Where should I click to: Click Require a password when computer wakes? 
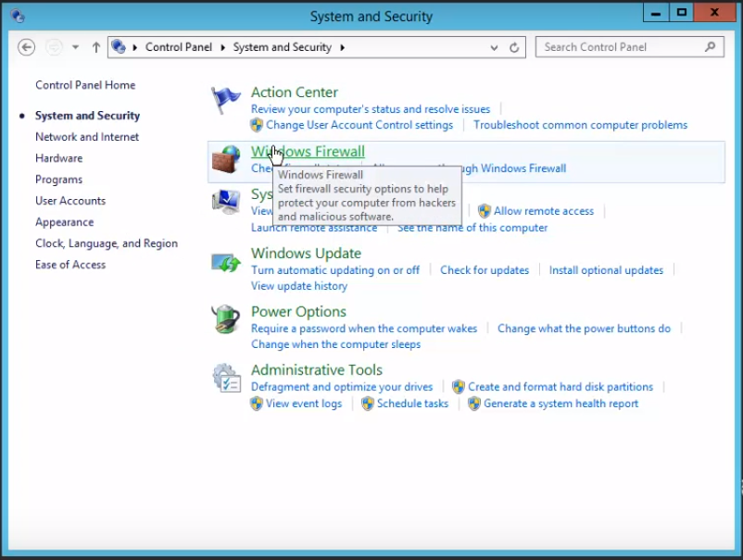[x=364, y=329]
